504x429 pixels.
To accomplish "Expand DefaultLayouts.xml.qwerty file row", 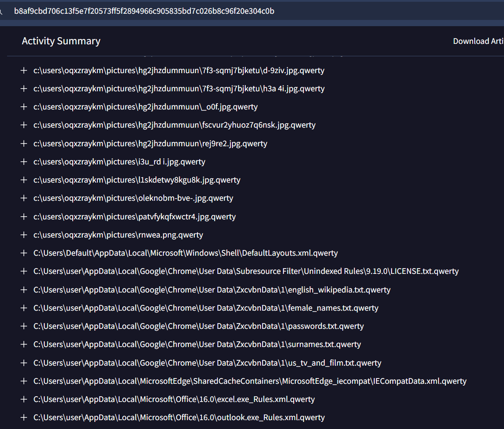I will 24,253.
